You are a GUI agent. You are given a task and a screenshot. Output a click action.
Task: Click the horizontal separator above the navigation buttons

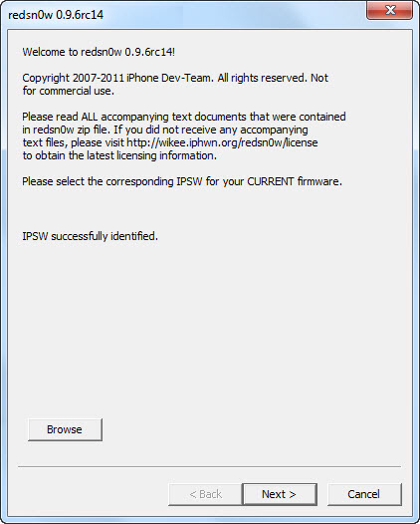click(210, 467)
